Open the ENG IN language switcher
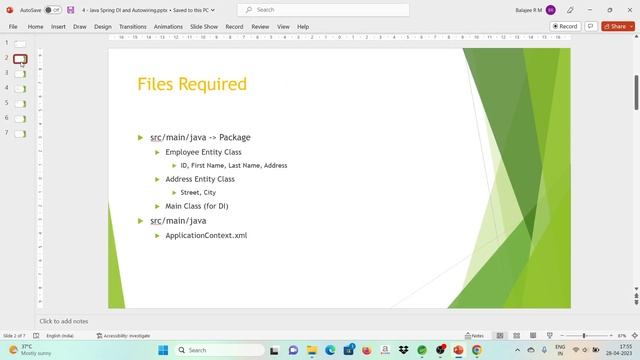This screenshot has width=640, height=360. [560, 350]
